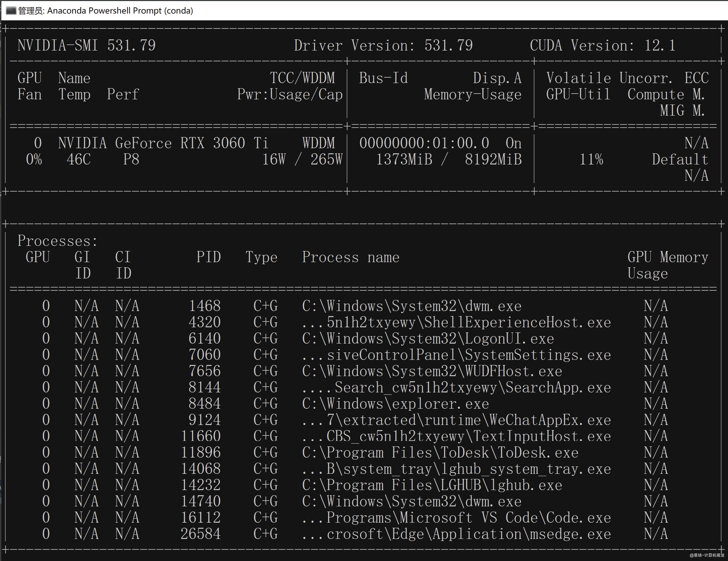This screenshot has width=728, height=561.
Task: Click the 46C temperature reading
Action: coord(79,159)
